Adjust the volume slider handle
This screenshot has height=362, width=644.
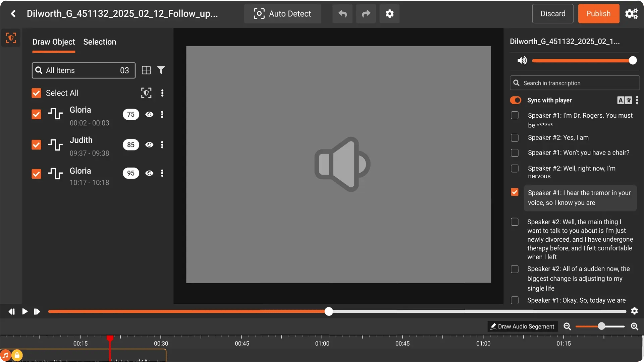click(633, 60)
